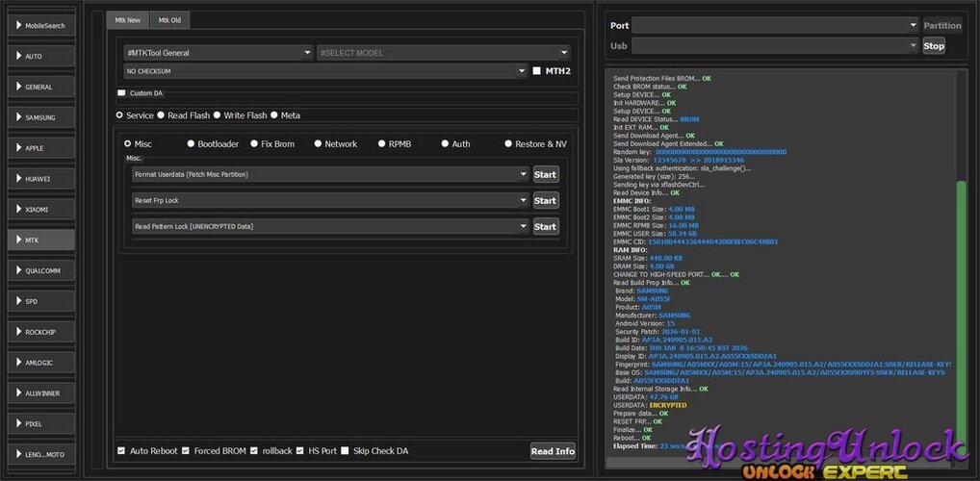Select the Service radio option

click(x=119, y=115)
